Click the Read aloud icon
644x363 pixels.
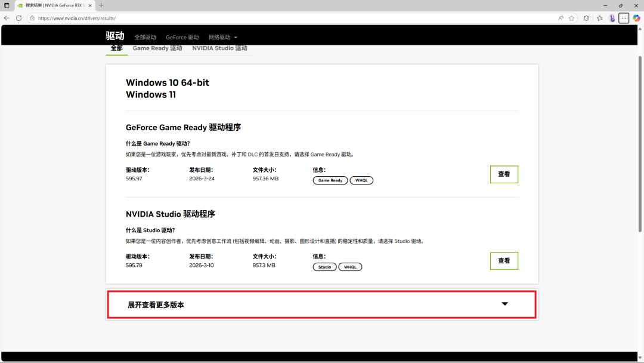561,18
